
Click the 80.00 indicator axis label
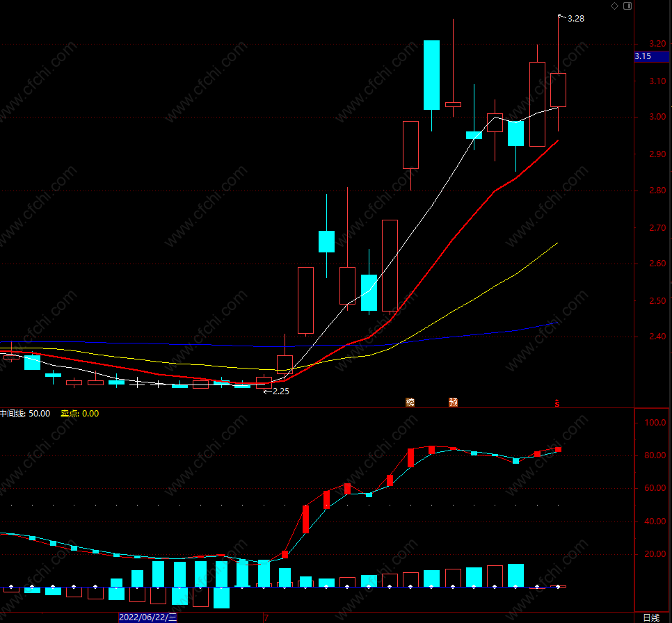[655, 455]
